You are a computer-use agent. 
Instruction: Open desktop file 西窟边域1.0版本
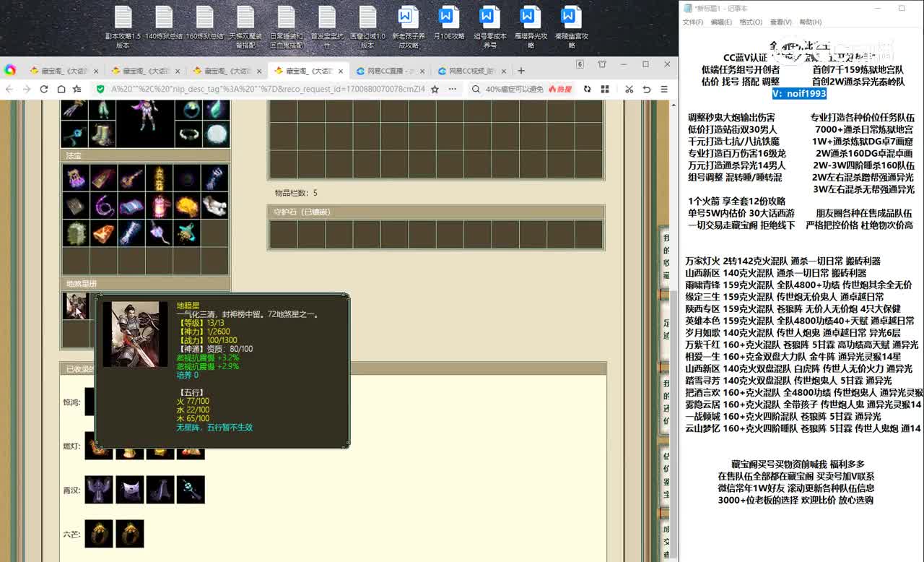[x=368, y=27]
